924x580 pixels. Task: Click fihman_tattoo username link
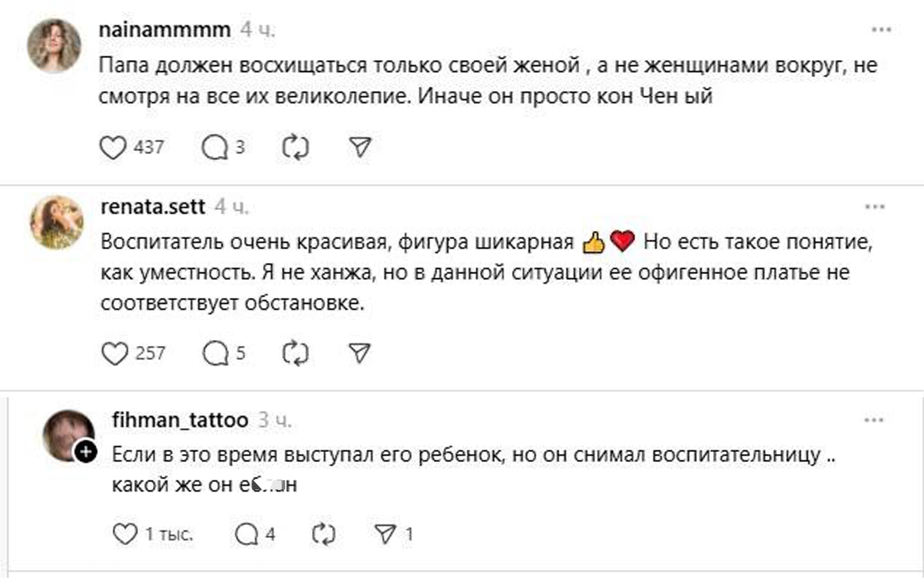pyautogui.click(x=180, y=420)
